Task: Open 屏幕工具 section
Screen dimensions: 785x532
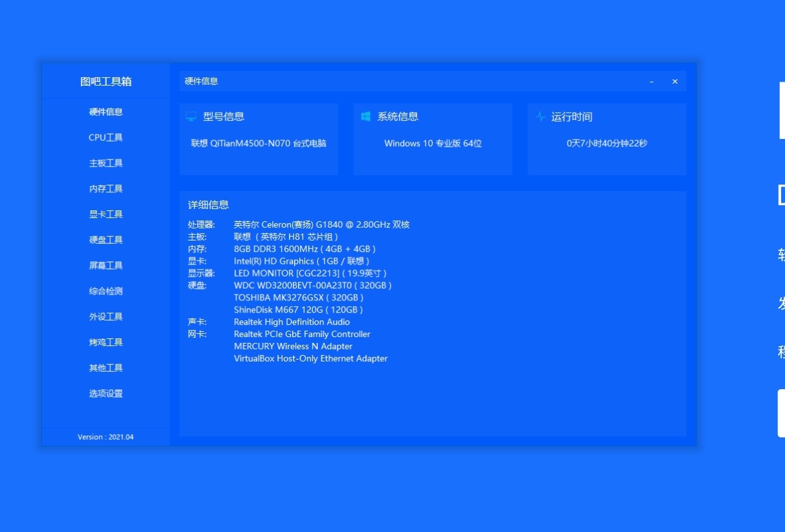Action: [x=106, y=266]
